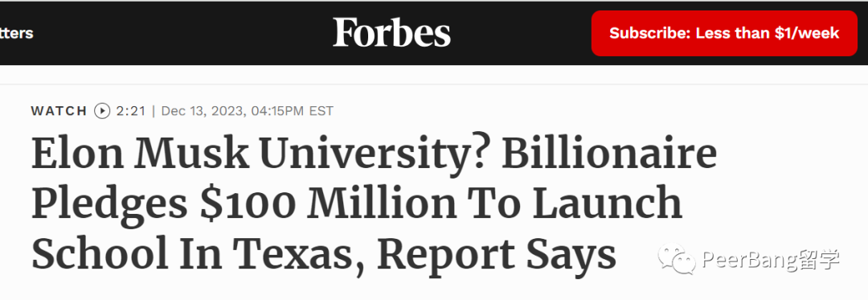Viewport: 868px width, 300px height.
Task: Click the EST timezone label
Action: (321, 111)
